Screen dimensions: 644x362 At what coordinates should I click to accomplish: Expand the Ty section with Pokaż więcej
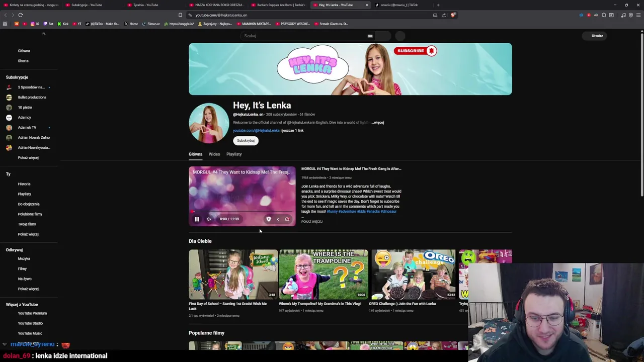point(28,234)
